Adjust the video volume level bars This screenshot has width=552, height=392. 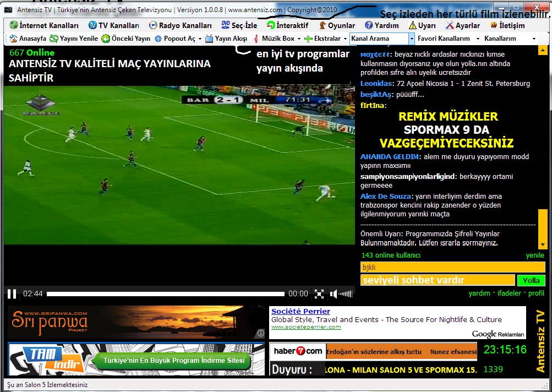click(346, 294)
